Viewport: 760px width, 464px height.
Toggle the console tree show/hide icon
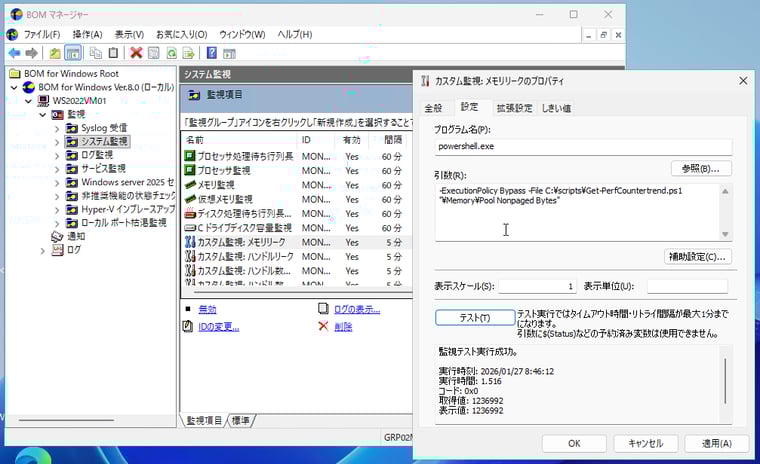(73, 53)
